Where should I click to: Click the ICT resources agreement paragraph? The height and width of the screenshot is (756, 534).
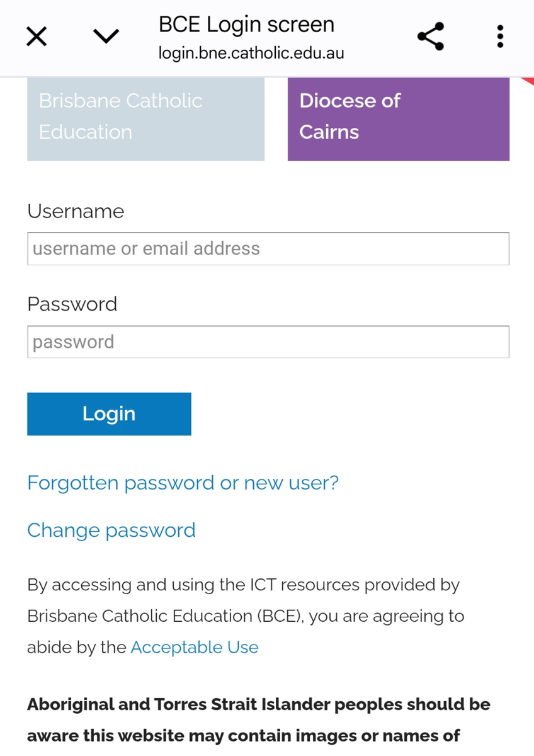(246, 616)
